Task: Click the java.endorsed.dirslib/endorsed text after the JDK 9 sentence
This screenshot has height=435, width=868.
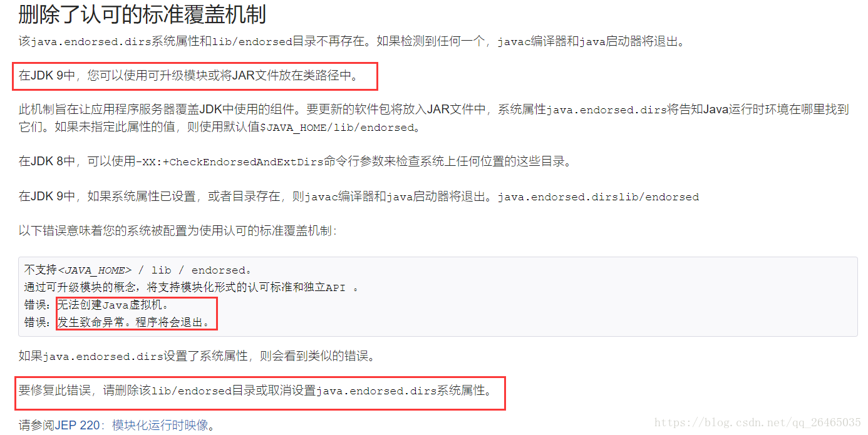Action: coord(598,197)
